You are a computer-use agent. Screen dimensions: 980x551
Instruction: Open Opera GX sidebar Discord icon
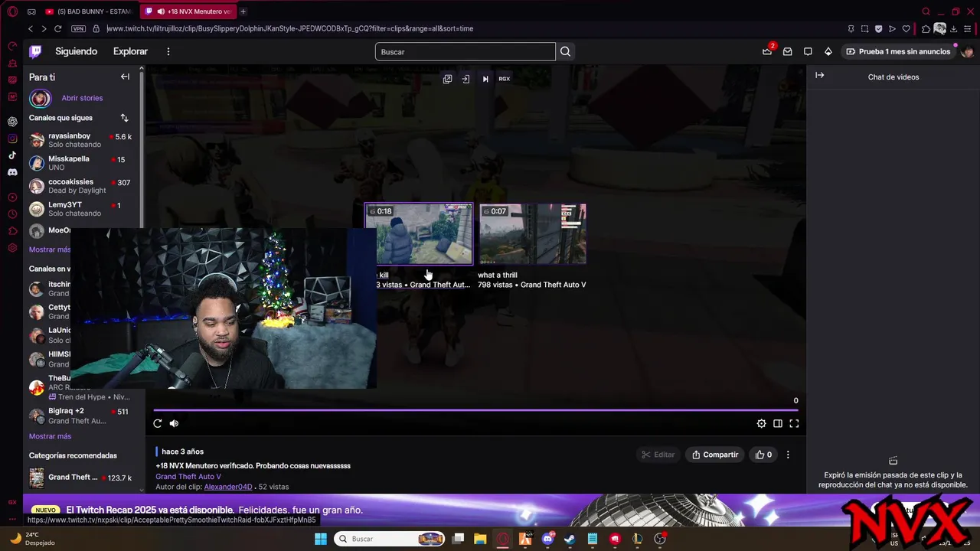12,172
